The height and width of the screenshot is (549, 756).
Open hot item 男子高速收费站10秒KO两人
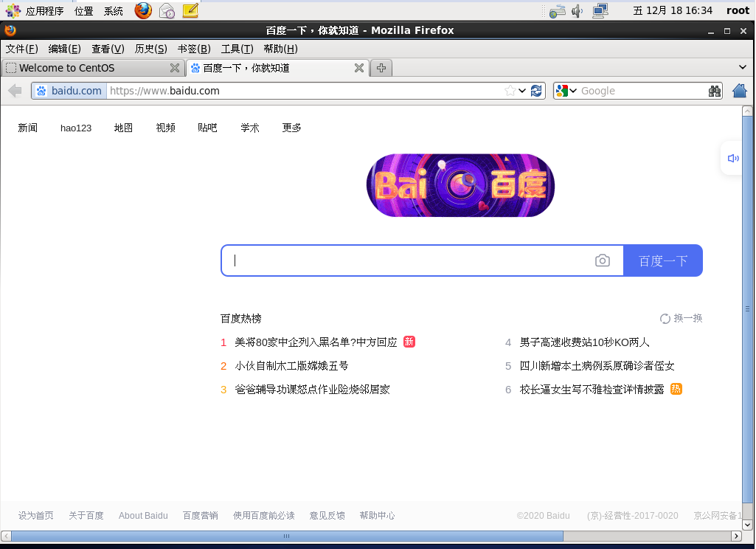coord(584,342)
